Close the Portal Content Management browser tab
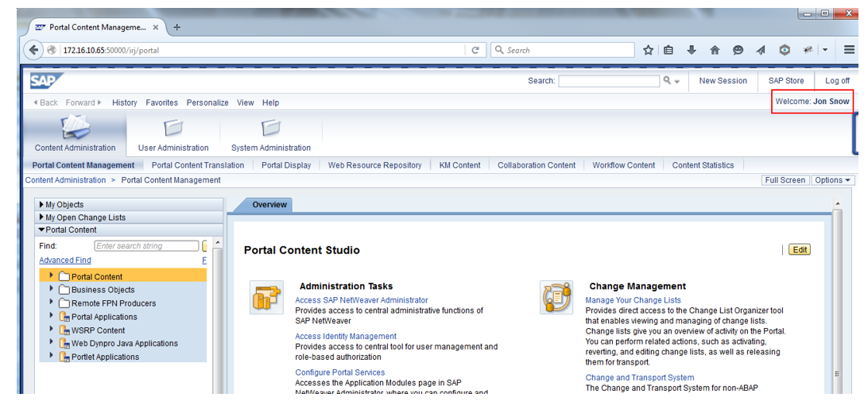 pos(156,27)
